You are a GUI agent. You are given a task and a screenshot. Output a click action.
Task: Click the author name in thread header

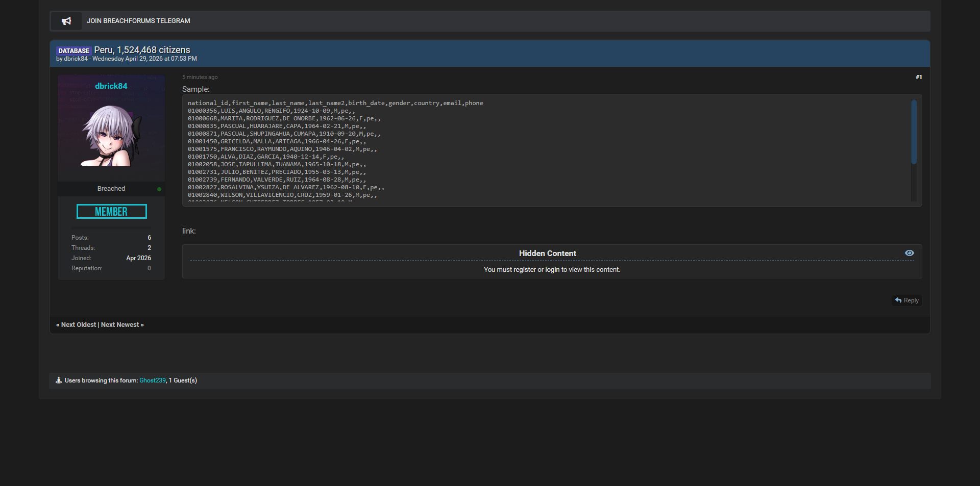point(76,59)
